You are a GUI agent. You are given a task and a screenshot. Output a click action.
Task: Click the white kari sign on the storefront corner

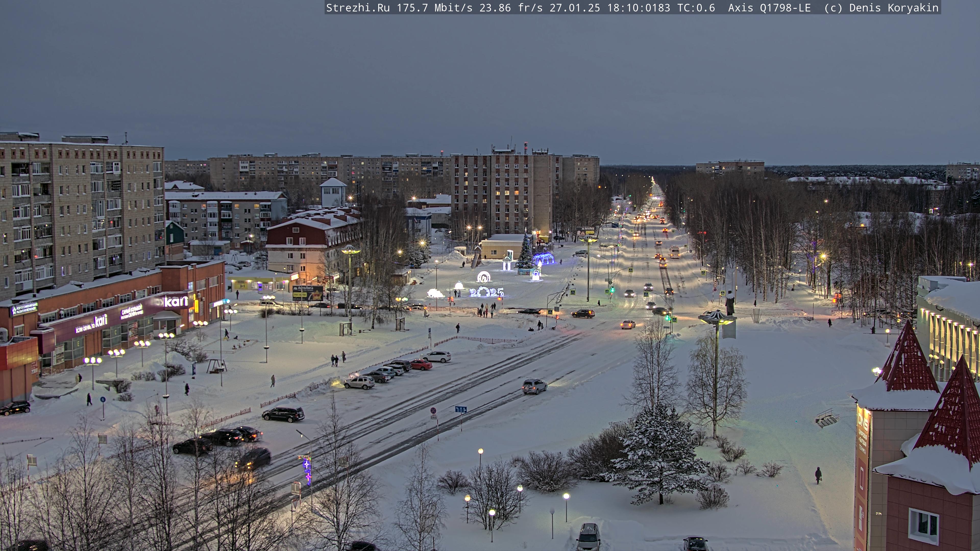[176, 302]
